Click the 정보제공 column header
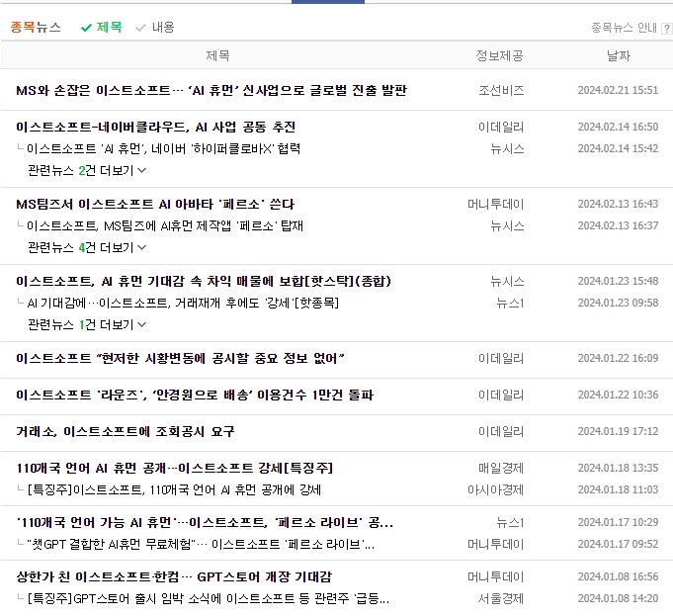The width and height of the screenshot is (673, 616). [x=499, y=55]
